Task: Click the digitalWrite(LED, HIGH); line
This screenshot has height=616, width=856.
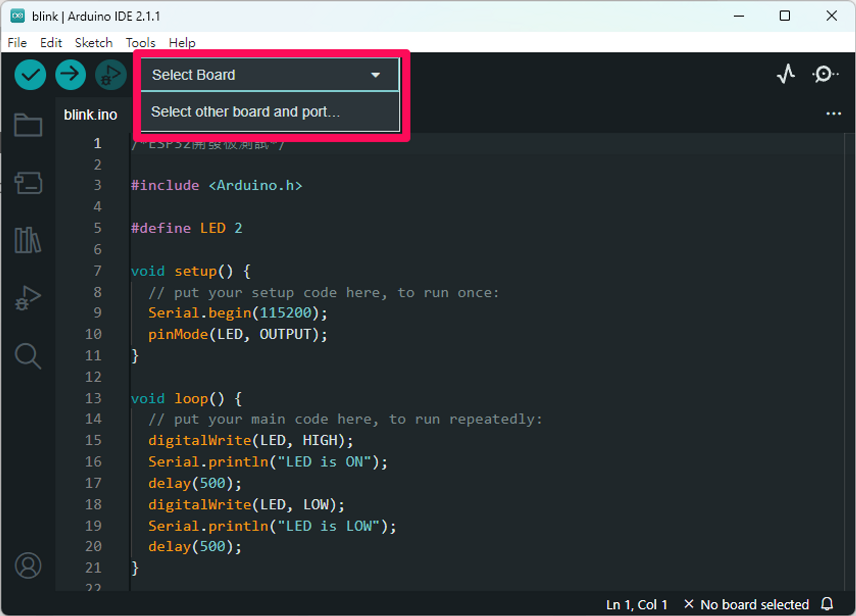Action: pyautogui.click(x=250, y=440)
